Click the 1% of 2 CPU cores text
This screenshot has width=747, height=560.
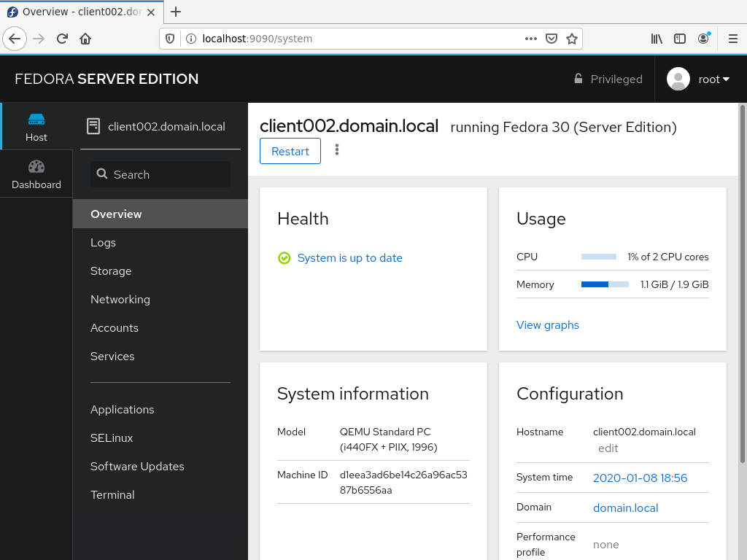[x=668, y=257]
